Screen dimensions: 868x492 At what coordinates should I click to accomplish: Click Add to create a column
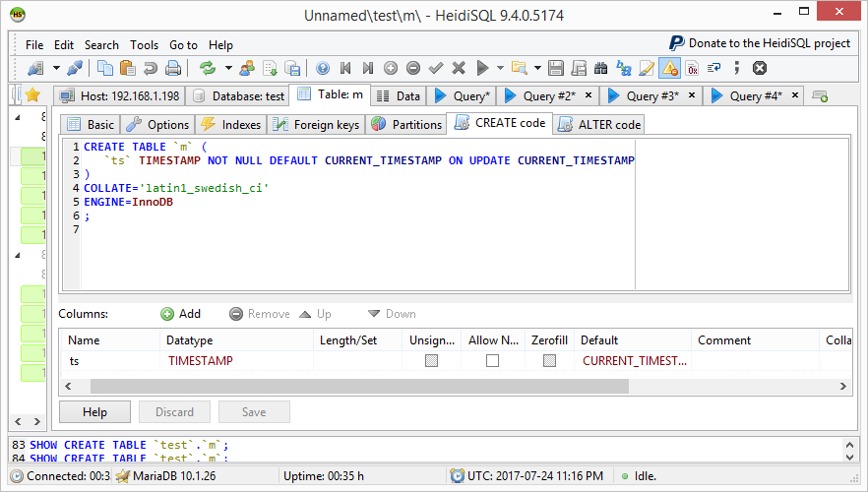(181, 314)
